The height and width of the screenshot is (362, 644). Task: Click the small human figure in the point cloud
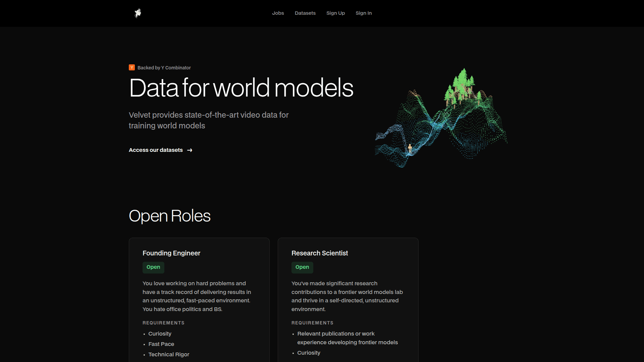[410, 148]
